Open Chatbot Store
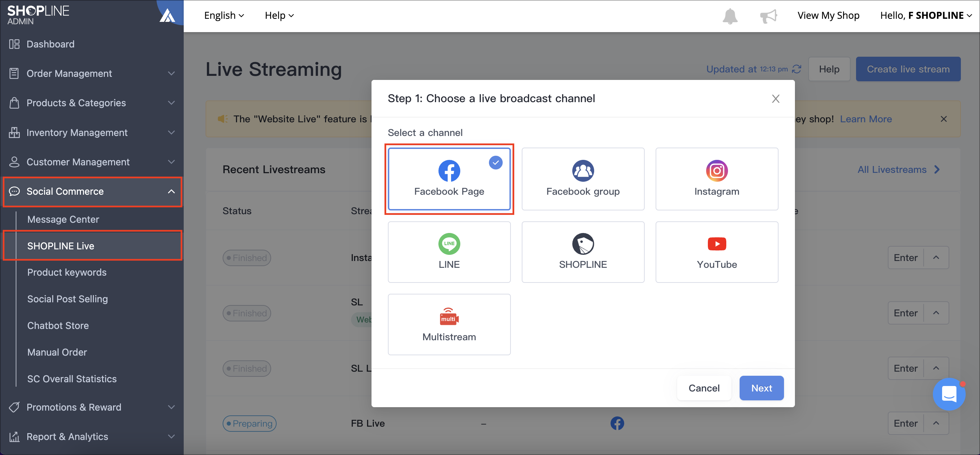This screenshot has width=980, height=455. 58,326
